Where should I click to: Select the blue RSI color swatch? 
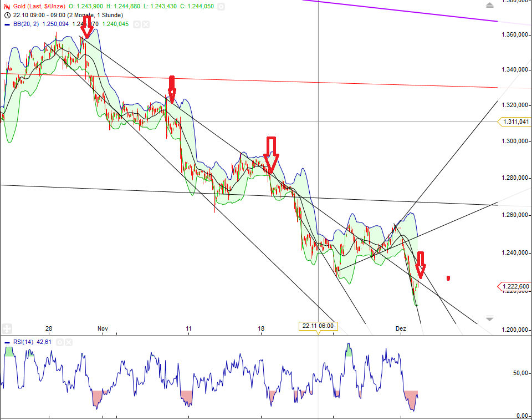pyautogui.click(x=7, y=342)
